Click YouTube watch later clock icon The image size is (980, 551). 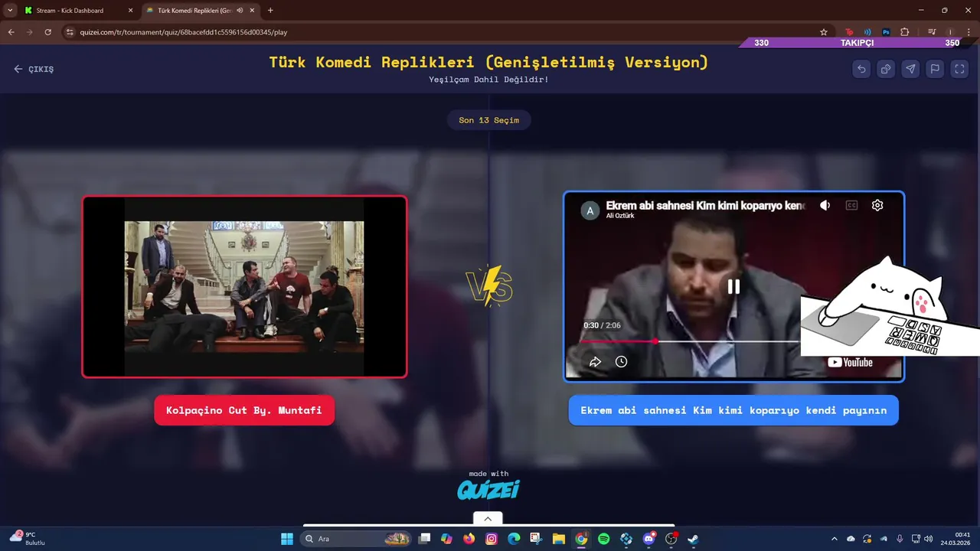621,362
